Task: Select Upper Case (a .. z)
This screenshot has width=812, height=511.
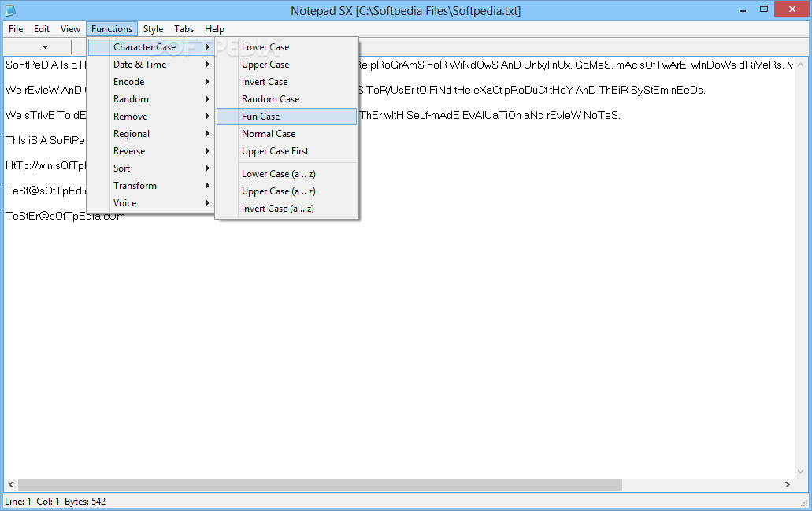Action: (x=287, y=191)
